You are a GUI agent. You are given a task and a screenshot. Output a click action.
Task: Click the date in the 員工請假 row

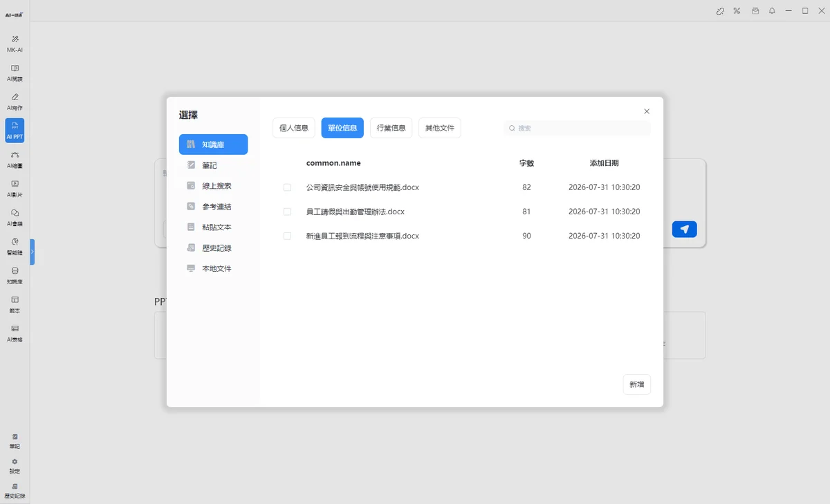tap(605, 212)
